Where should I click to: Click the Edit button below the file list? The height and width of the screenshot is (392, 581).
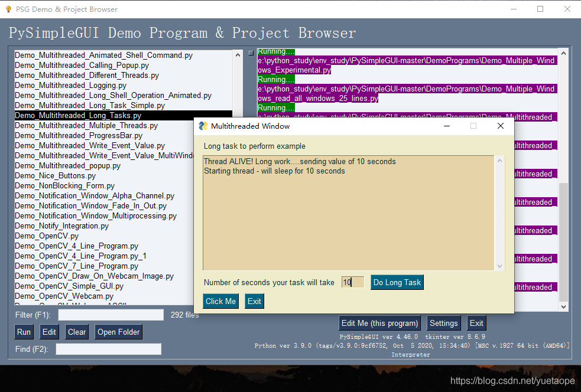point(49,332)
